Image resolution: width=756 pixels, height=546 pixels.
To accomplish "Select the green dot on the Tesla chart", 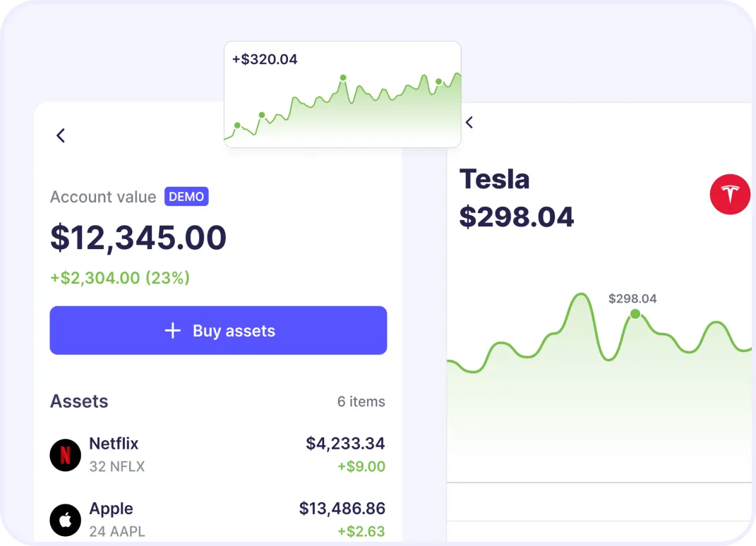I will [x=635, y=314].
